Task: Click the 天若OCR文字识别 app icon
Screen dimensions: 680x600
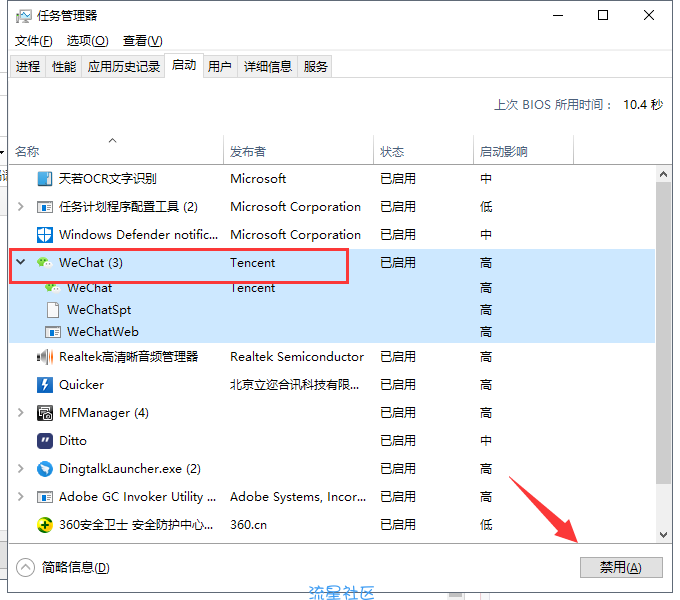Action: pyautogui.click(x=45, y=179)
